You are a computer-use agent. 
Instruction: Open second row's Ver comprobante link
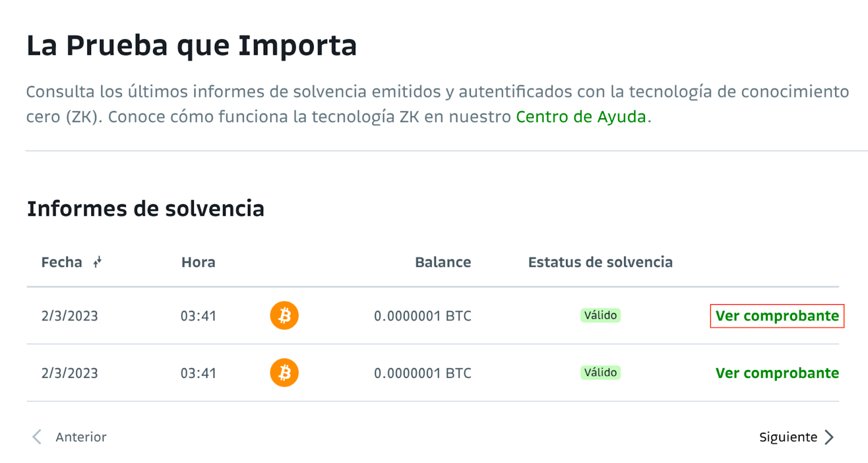pyautogui.click(x=777, y=373)
